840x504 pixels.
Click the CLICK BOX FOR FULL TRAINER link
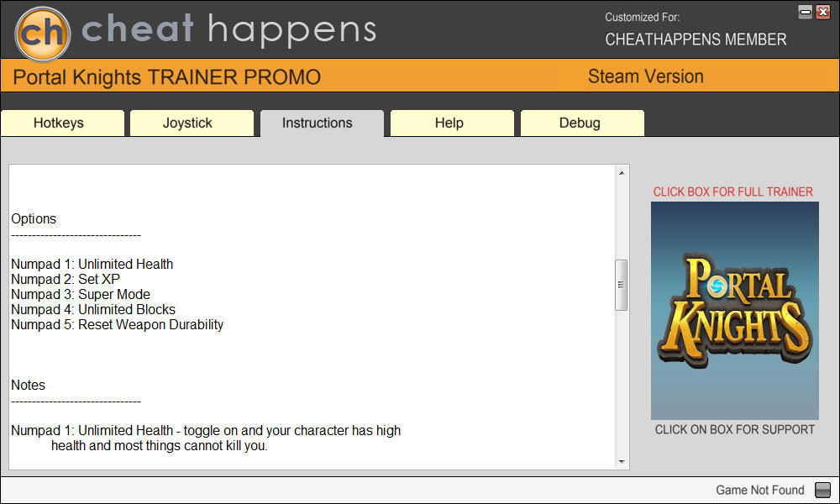pos(732,192)
